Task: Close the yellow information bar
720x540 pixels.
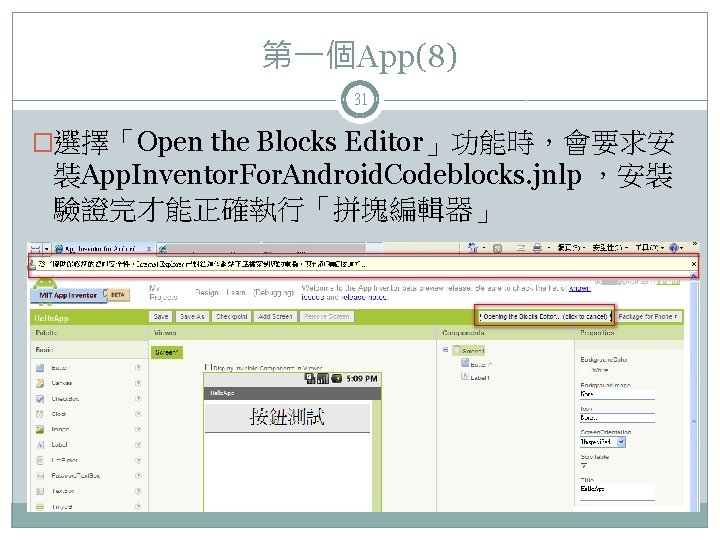Action: (x=694, y=264)
